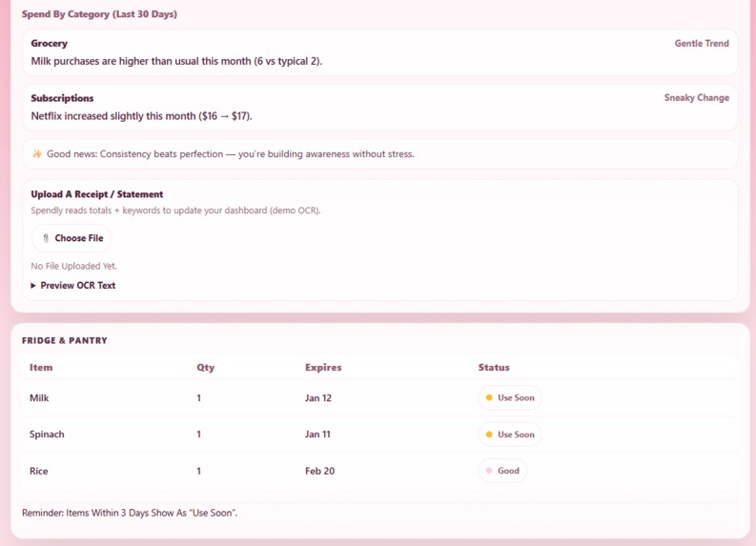Click the FRIDGE & PANTRY heading
This screenshot has width=756, height=546.
click(65, 340)
